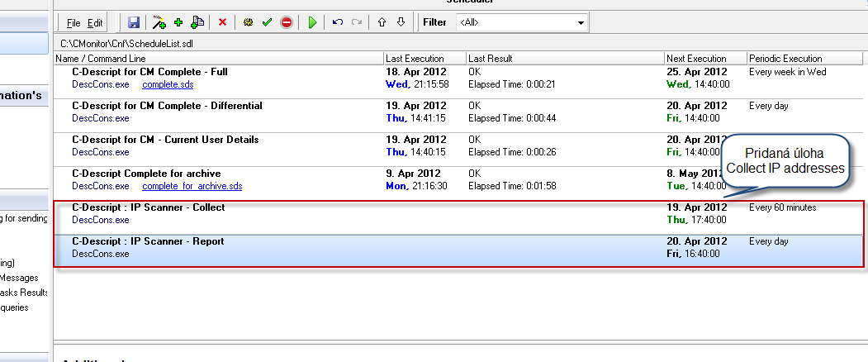
Task: Select C-Descript Complete for archive task
Action: coord(146,174)
